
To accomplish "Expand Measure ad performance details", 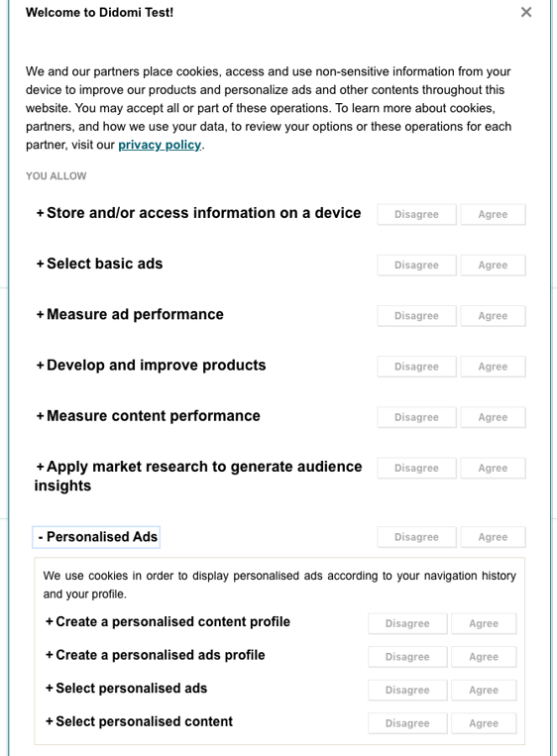I will click(x=130, y=314).
